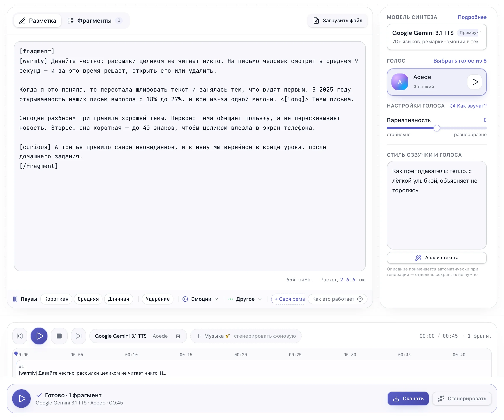Screen dimensions: 504x420
Task: Expand the Эмоции dropdown
Action: point(200,299)
